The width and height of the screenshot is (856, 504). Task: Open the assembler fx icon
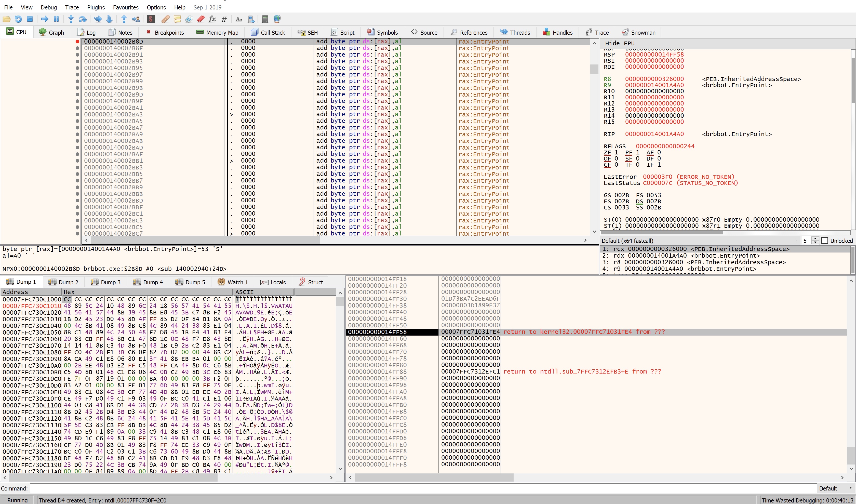click(x=212, y=19)
